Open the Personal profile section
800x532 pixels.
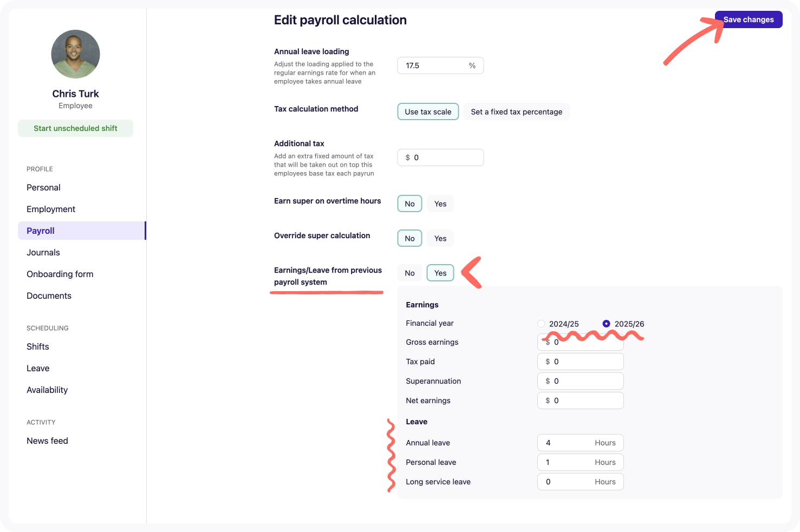click(x=43, y=188)
